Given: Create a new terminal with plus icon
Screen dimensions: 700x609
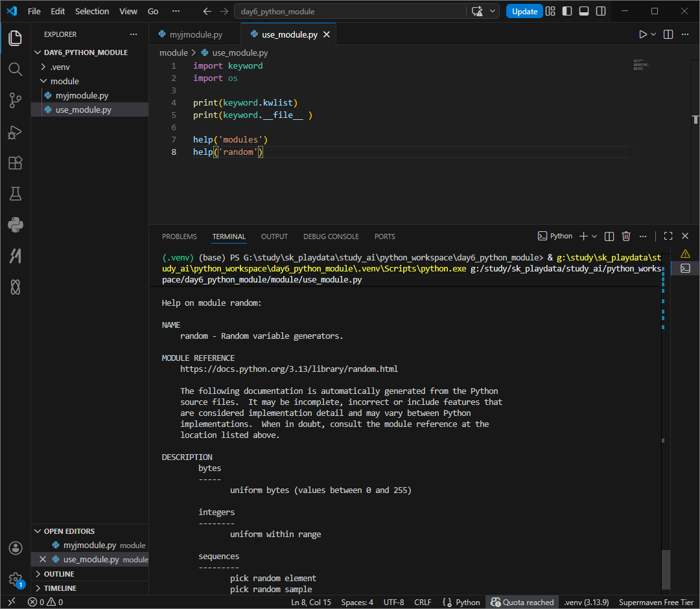Looking at the screenshot, I should pyautogui.click(x=583, y=236).
